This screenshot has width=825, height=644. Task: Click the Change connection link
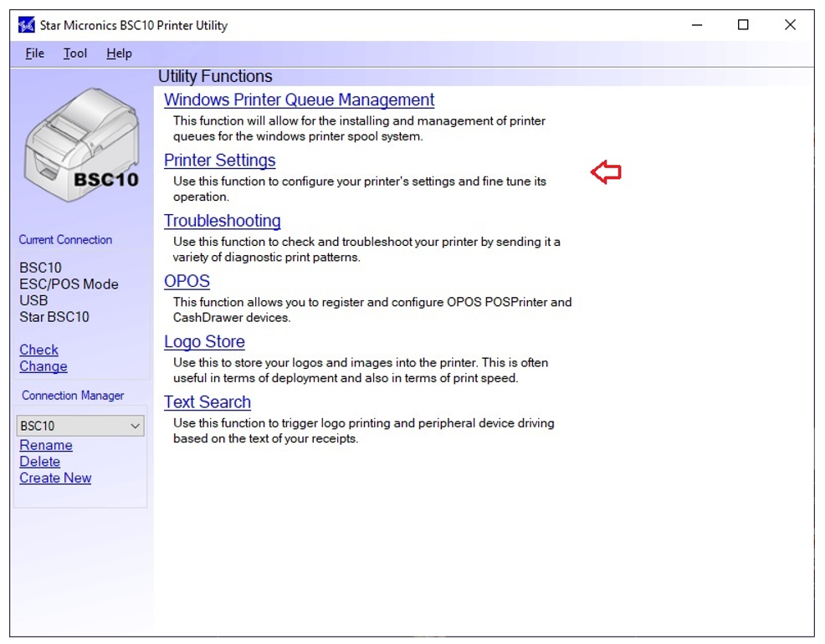tap(44, 366)
